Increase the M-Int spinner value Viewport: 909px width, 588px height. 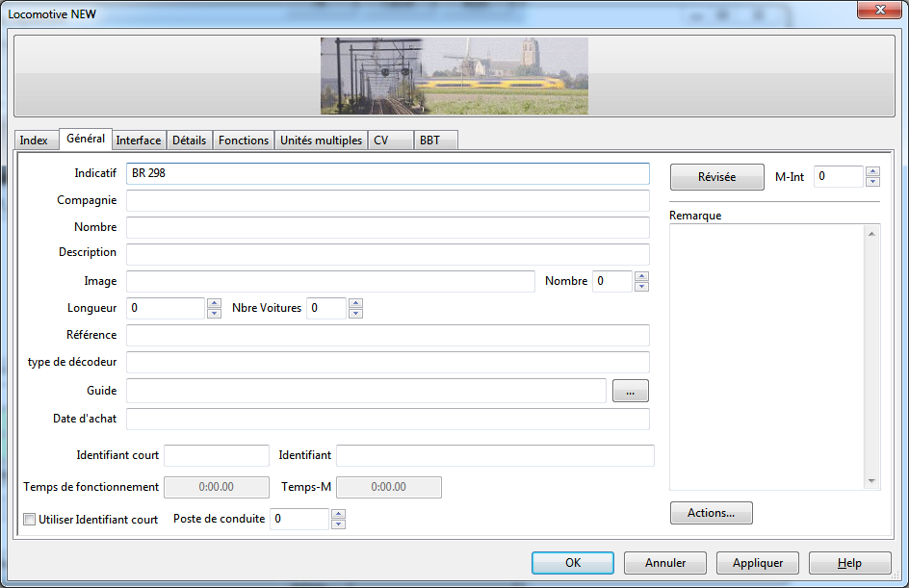click(x=872, y=172)
